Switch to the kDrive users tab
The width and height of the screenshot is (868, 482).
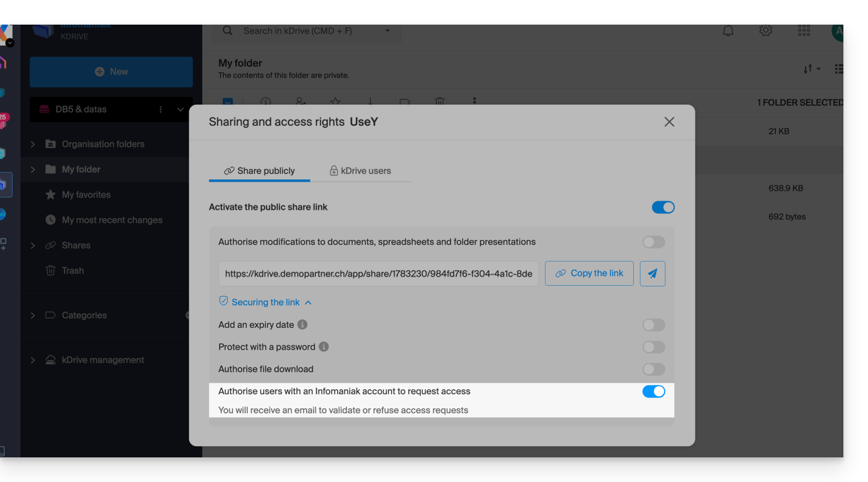click(360, 171)
